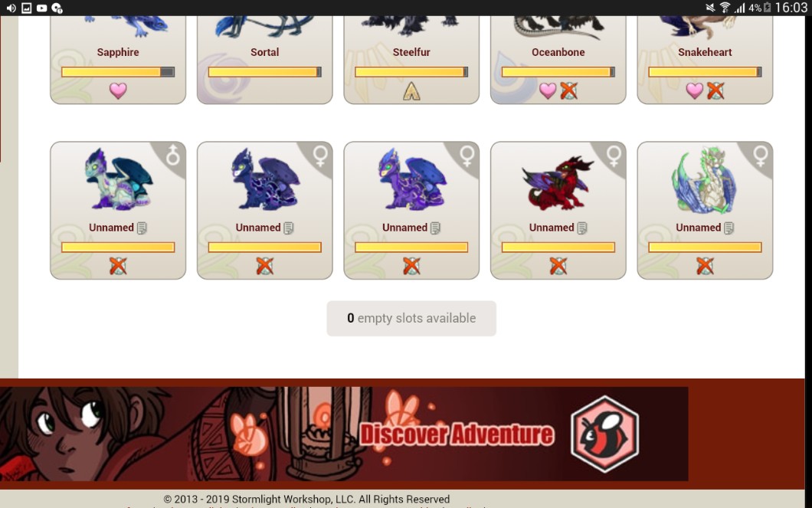Click the Steelfur dragon name
Viewport: 812px width, 508px height.
[x=411, y=52]
